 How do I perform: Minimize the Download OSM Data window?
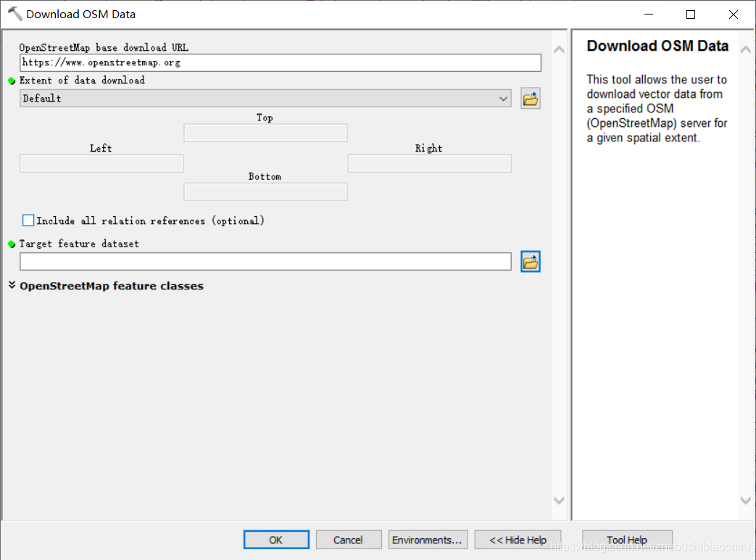(649, 15)
